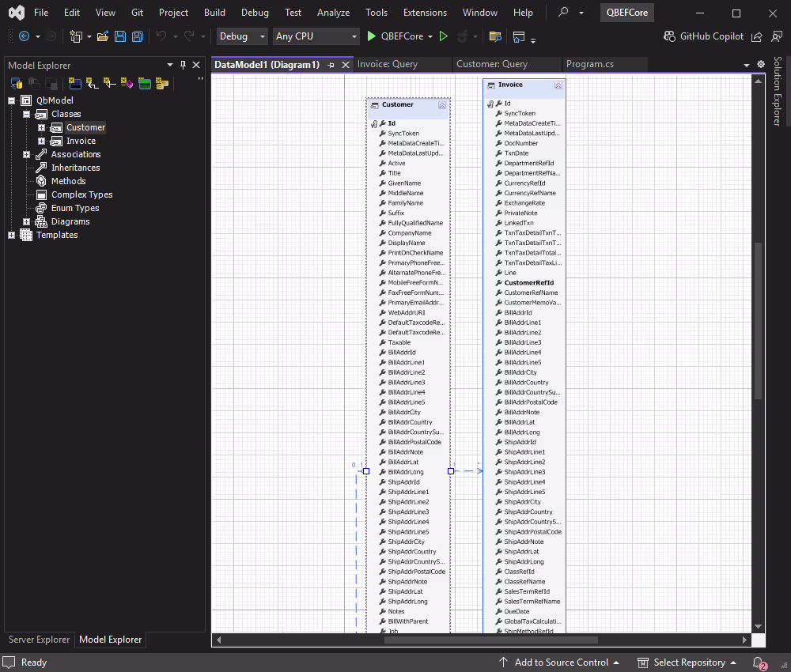Click Select Repository in status bar
This screenshot has height=672, width=791.
coord(687,663)
